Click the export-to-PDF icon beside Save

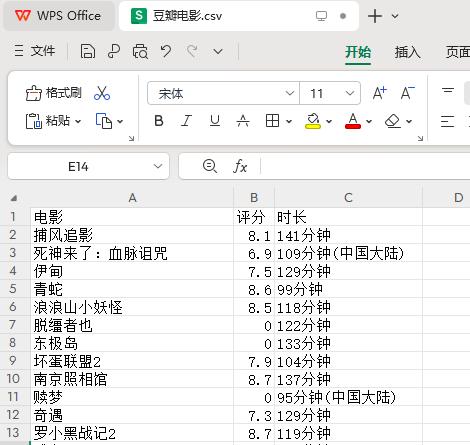(114, 52)
